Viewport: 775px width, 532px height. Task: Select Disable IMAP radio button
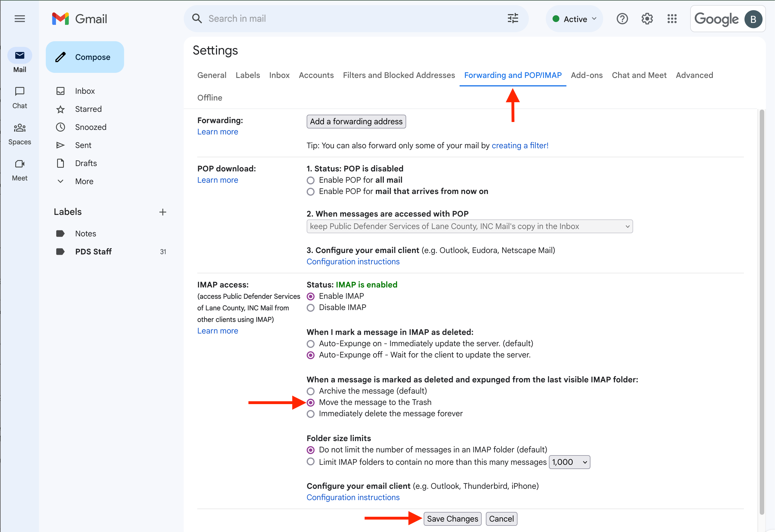(x=311, y=308)
